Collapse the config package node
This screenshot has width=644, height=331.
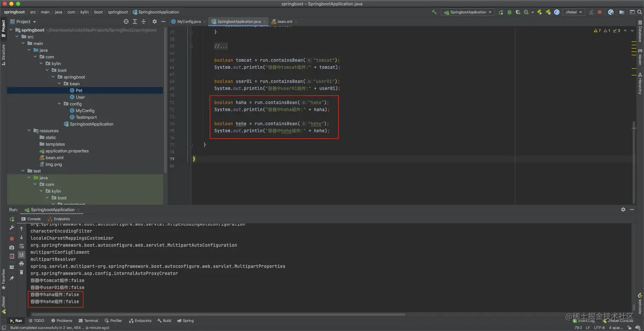59,104
